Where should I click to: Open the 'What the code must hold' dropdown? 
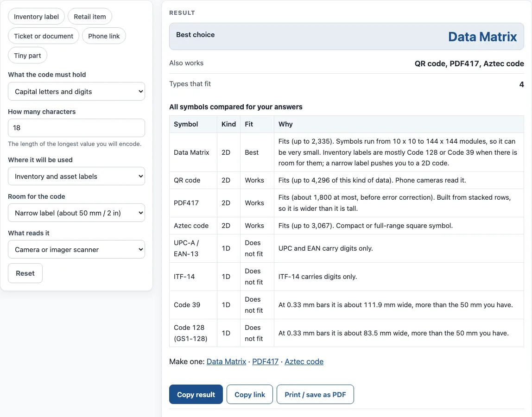point(76,91)
